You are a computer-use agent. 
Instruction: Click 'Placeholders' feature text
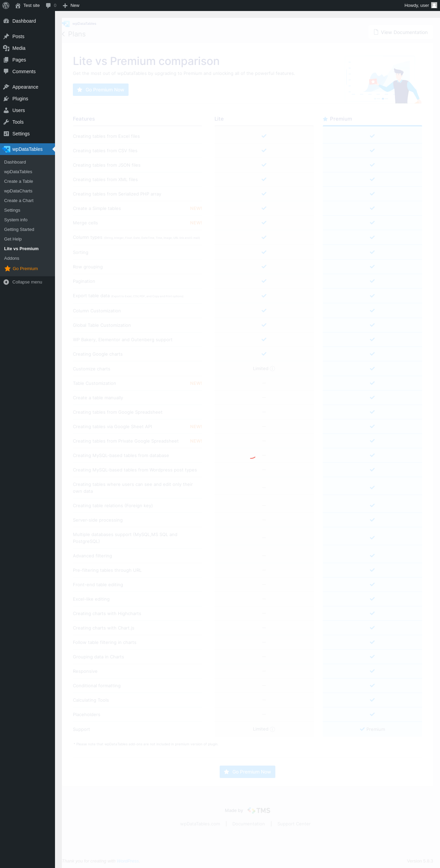coord(87,715)
